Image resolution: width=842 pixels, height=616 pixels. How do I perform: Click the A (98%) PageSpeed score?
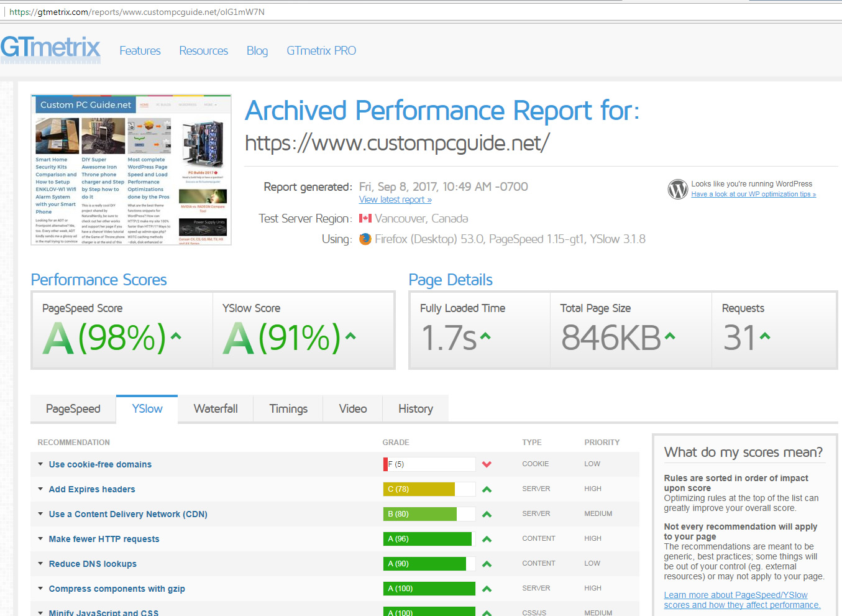pos(104,338)
